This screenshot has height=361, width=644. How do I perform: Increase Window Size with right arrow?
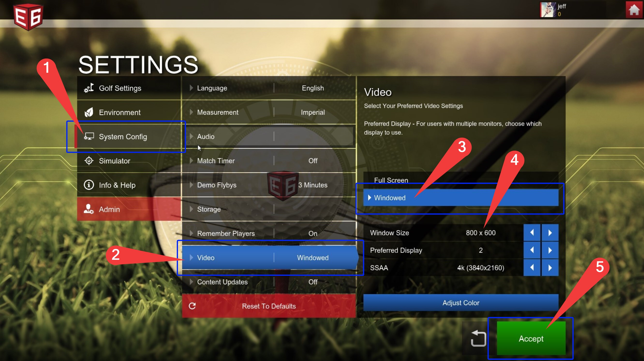[550, 233]
